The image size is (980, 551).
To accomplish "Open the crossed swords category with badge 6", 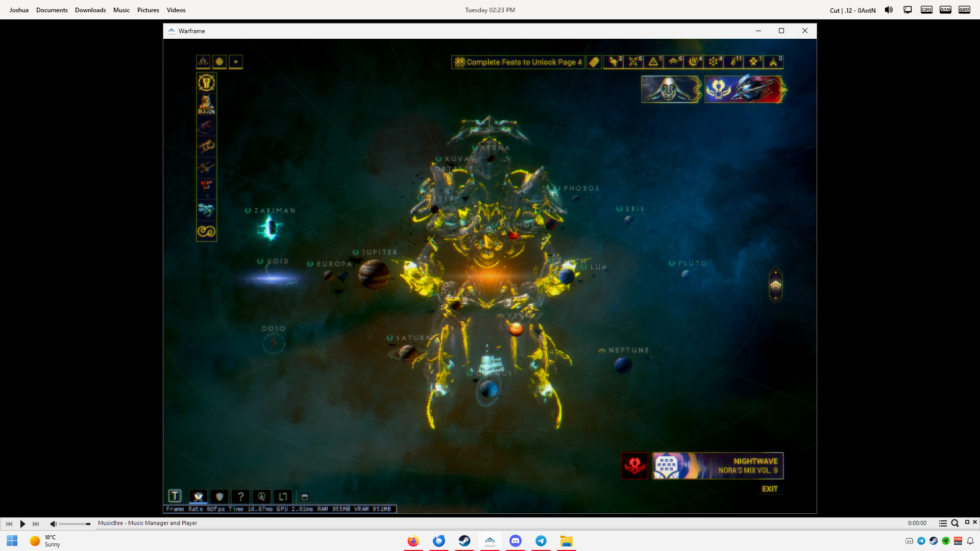I will point(633,62).
